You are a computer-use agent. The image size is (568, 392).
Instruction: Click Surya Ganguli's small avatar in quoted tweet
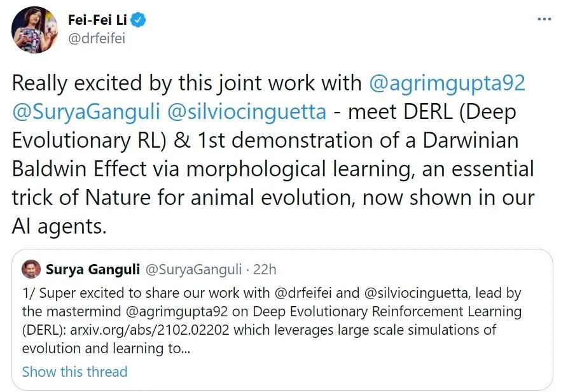[31, 270]
